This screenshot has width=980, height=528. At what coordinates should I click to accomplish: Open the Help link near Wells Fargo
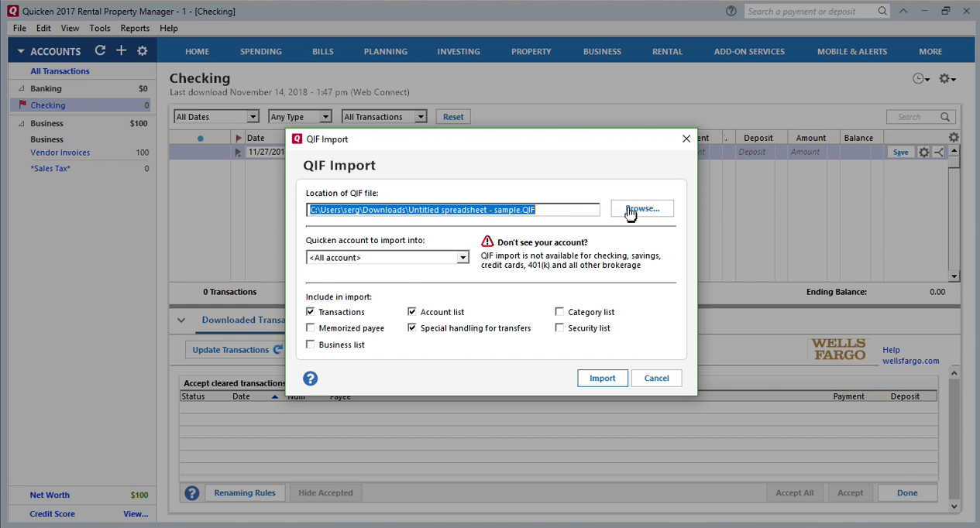pos(891,350)
